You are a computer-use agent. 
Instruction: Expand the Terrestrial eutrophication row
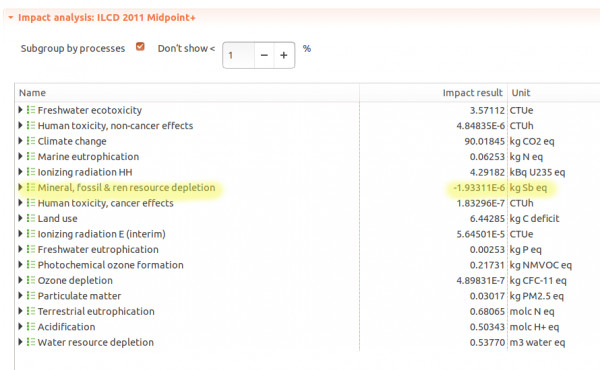pyautogui.click(x=20, y=311)
